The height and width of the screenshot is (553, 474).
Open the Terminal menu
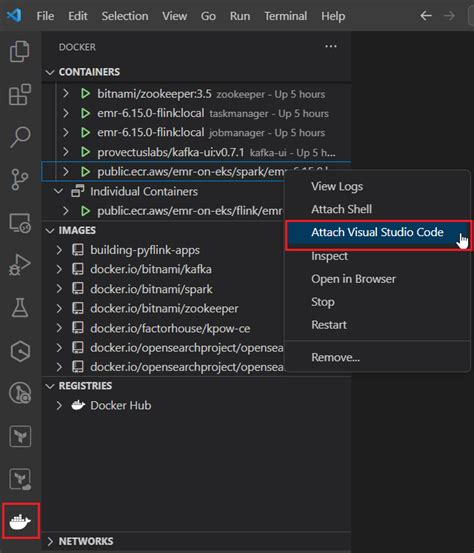[285, 16]
